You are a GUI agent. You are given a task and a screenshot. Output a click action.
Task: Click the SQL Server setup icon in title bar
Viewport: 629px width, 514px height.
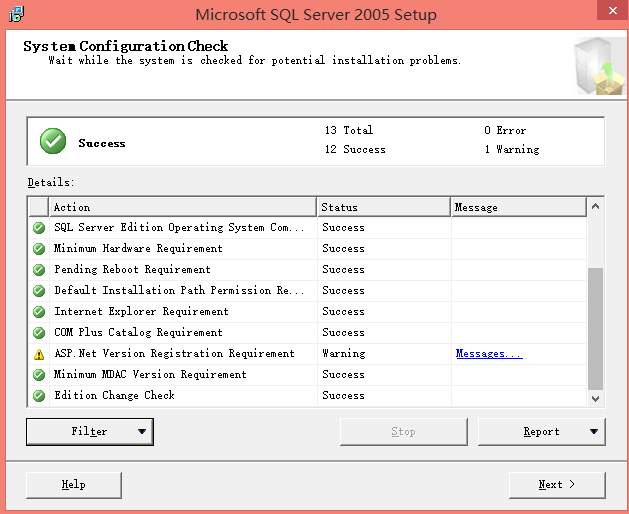pyautogui.click(x=17, y=14)
